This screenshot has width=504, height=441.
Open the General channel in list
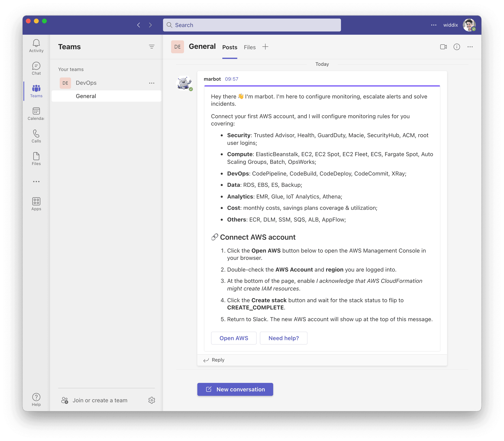coord(106,96)
